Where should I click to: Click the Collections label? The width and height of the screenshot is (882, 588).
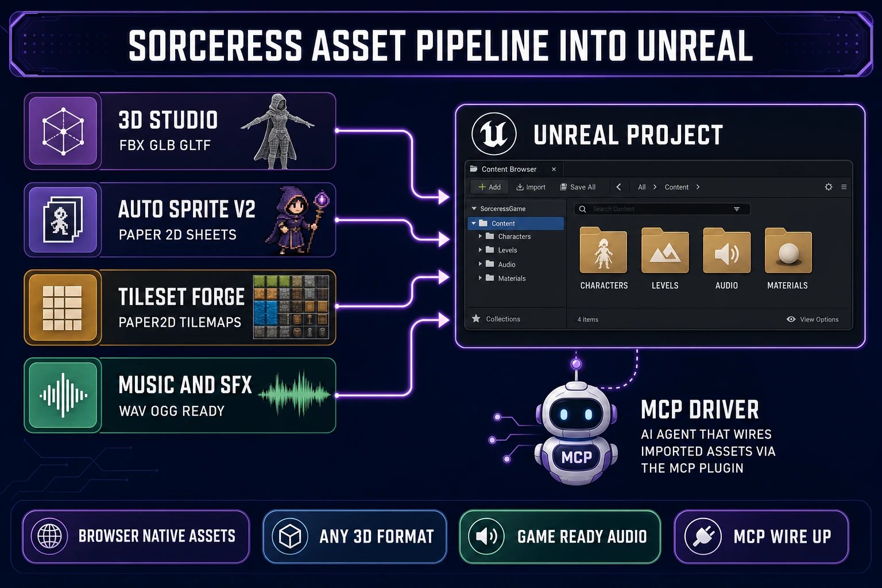coord(503,319)
